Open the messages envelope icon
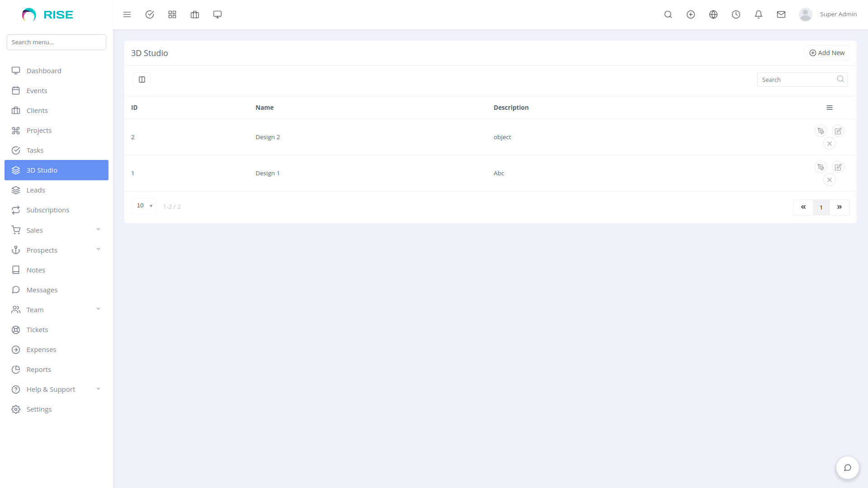This screenshot has height=488, width=868. pos(781,14)
